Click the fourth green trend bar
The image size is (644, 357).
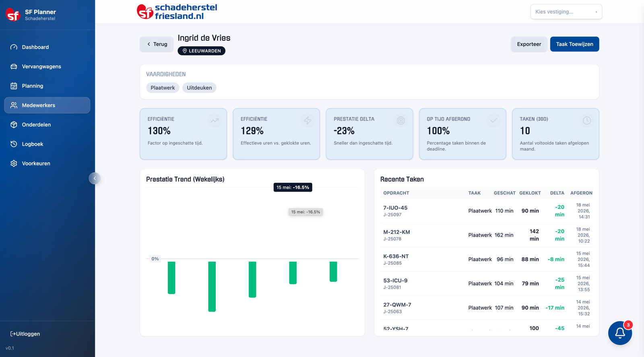tap(293, 273)
